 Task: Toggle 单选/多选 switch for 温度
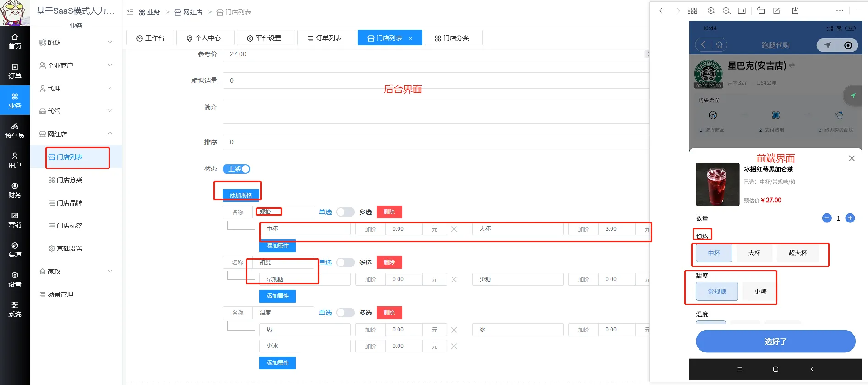[345, 313]
